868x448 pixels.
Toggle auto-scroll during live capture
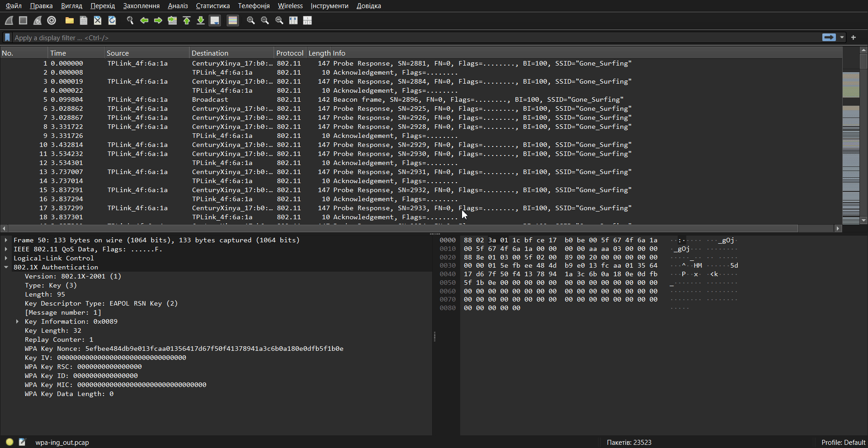pos(215,20)
